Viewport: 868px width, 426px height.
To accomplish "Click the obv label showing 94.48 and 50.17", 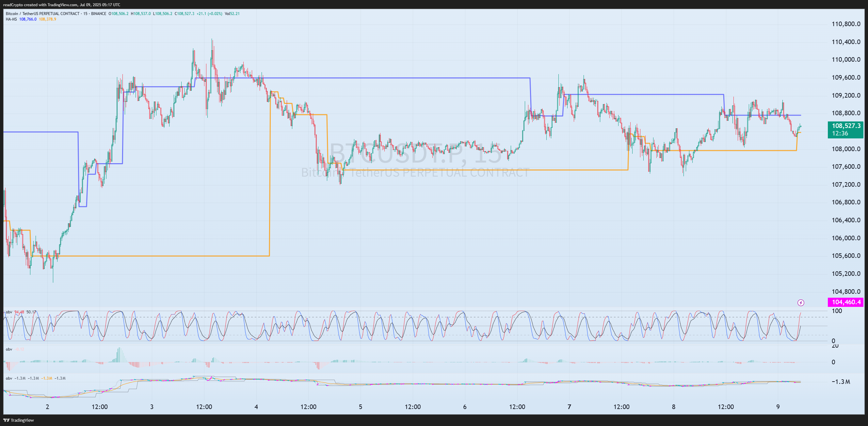I will 21,312.
